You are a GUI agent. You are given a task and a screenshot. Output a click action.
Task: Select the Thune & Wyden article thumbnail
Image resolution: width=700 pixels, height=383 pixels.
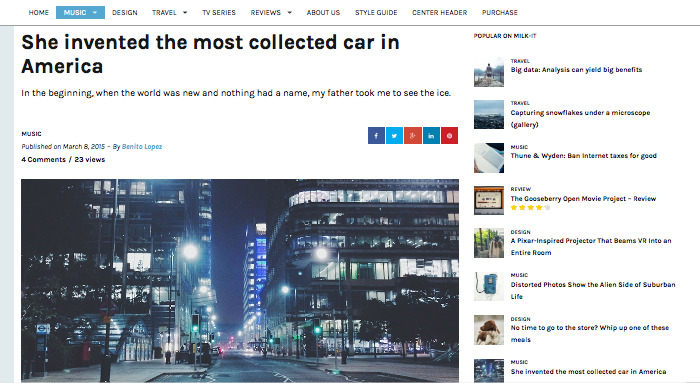click(489, 158)
